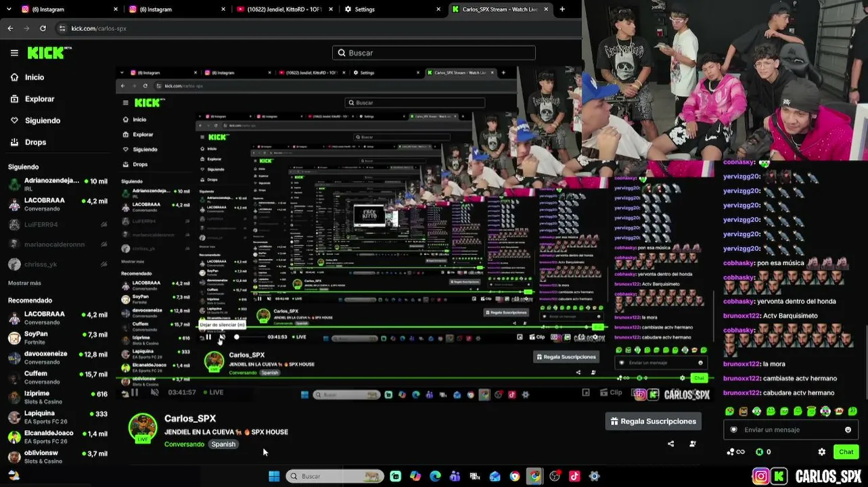Image resolution: width=868 pixels, height=487 pixels.
Task: Open the emoji picker in message box
Action: [x=848, y=430]
